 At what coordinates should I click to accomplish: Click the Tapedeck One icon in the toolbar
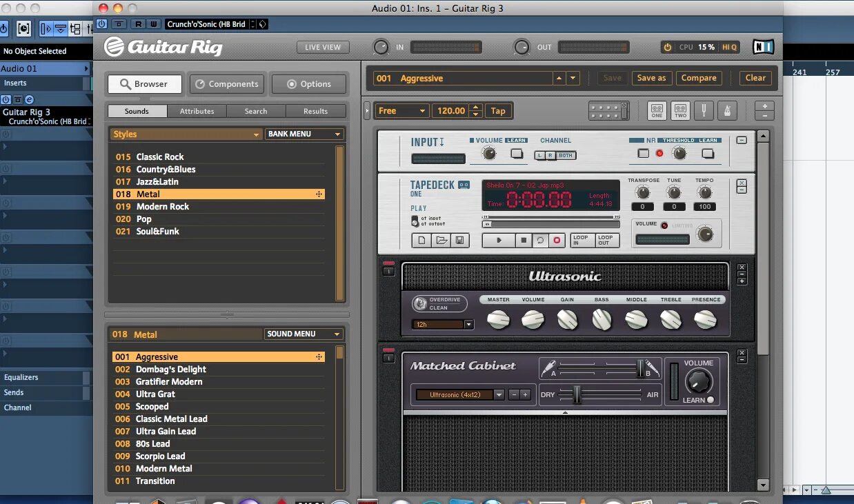[x=657, y=110]
